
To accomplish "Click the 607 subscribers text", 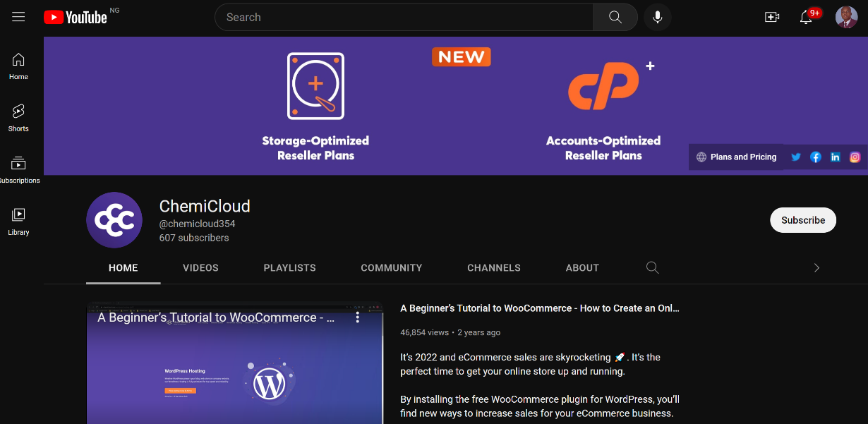I will pos(194,238).
